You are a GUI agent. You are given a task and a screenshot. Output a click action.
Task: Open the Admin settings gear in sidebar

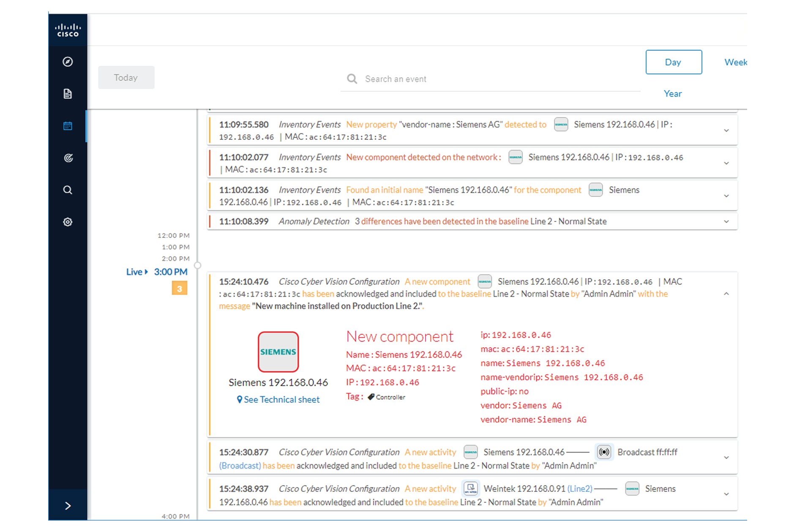pos(68,221)
